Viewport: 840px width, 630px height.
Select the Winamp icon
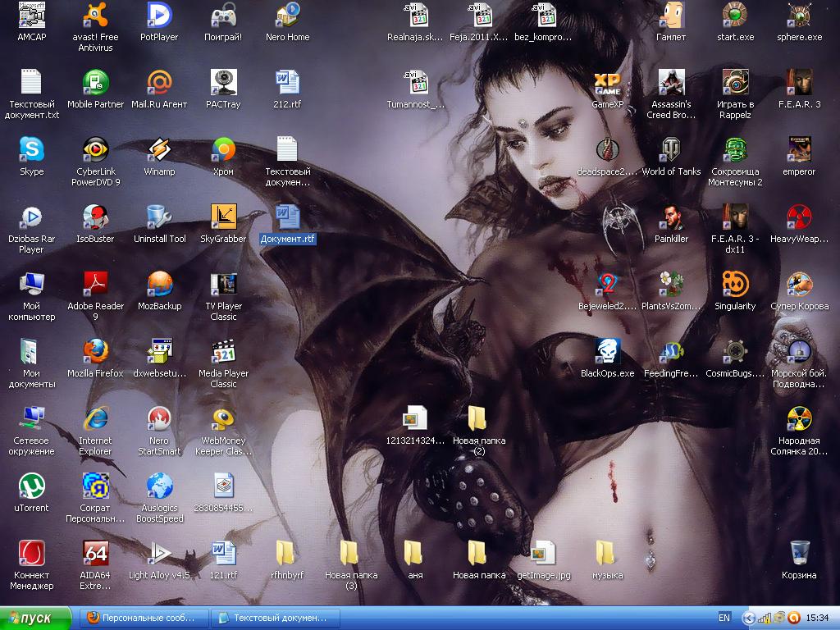point(159,149)
